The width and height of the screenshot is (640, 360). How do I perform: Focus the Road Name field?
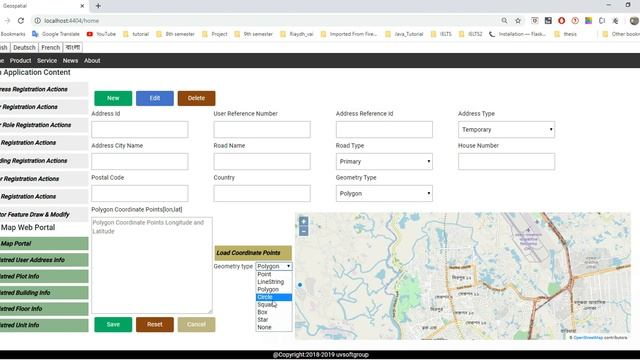pyautogui.click(x=262, y=161)
